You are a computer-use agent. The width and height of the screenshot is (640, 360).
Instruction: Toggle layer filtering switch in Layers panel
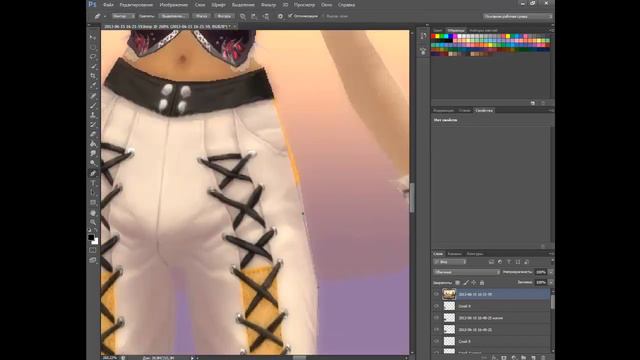point(553,261)
